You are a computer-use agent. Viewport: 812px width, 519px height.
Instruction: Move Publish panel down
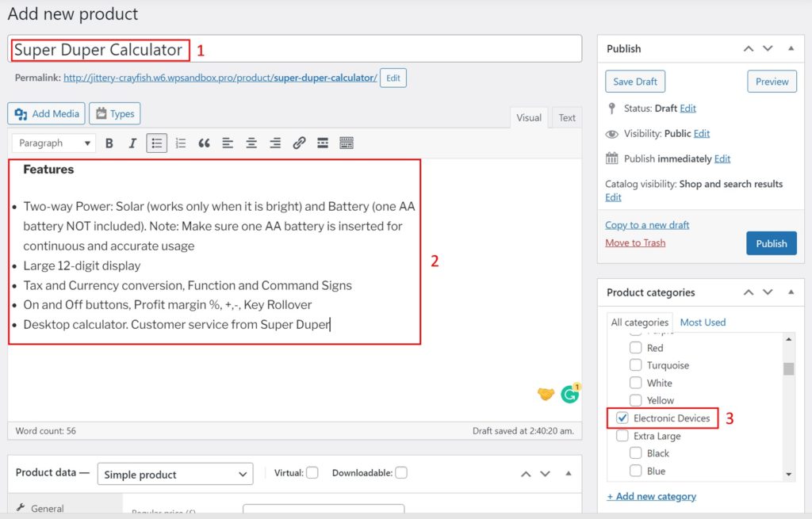tap(768, 48)
